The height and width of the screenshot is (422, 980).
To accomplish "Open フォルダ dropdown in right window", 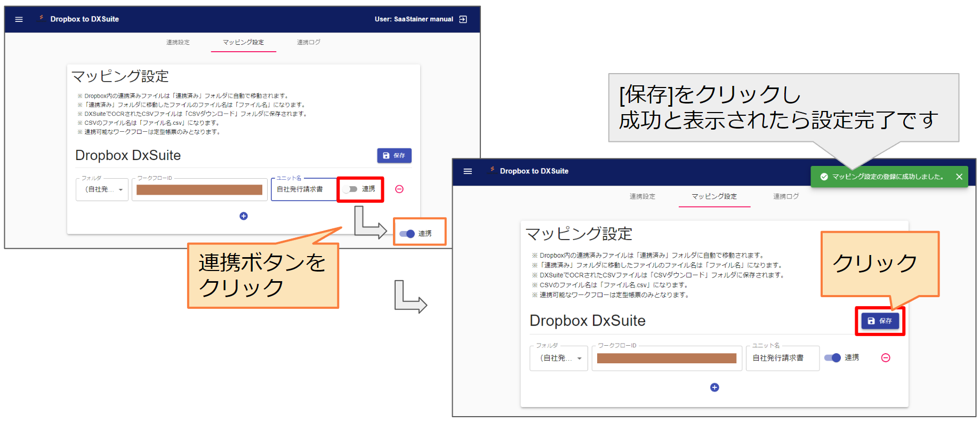I will tap(559, 358).
